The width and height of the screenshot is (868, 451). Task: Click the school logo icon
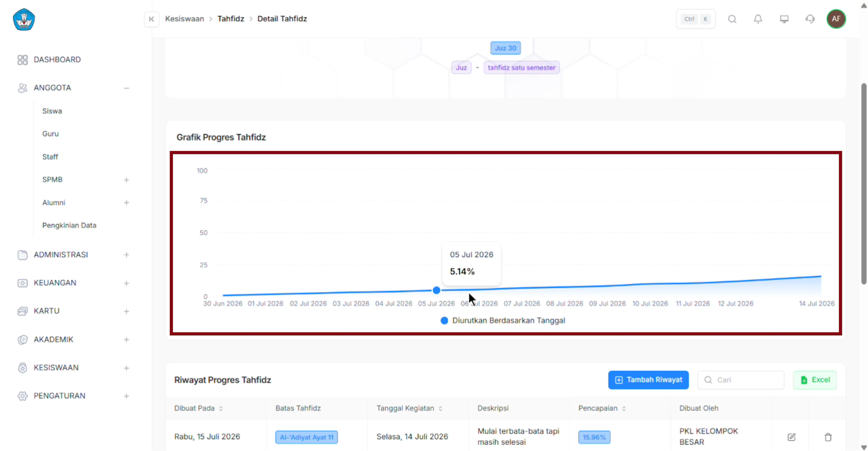24,19
